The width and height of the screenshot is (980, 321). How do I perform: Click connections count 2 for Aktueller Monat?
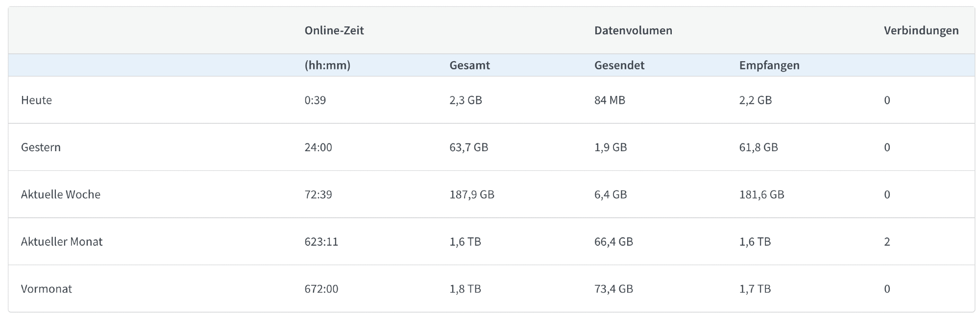tap(887, 242)
